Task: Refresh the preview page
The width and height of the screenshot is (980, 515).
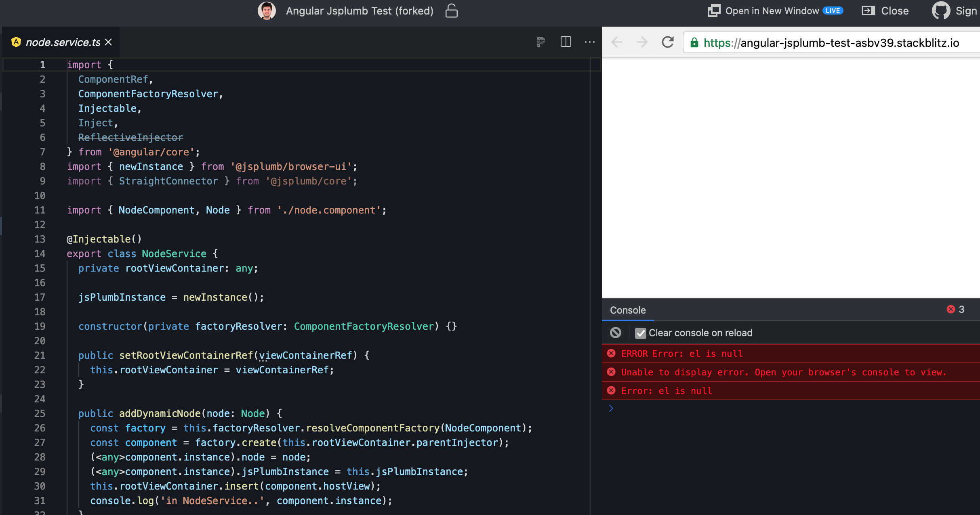Action: click(667, 42)
